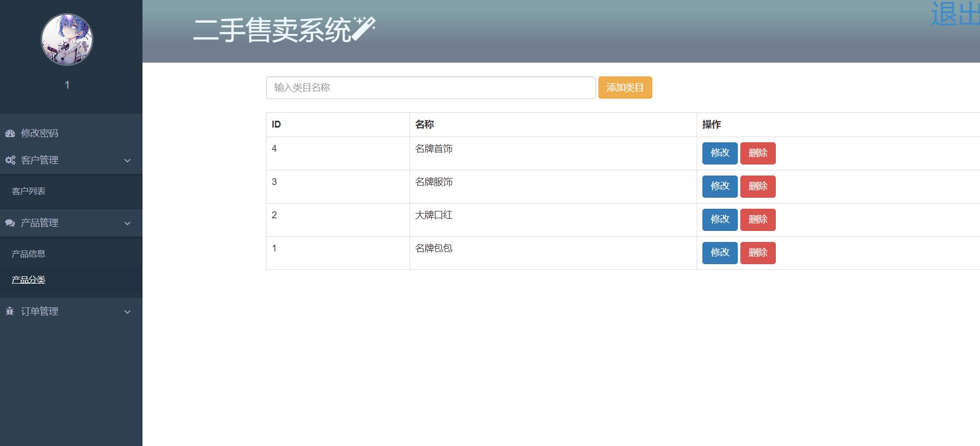This screenshot has height=446, width=980.
Task: Click the 退出 logout link
Action: point(955,14)
